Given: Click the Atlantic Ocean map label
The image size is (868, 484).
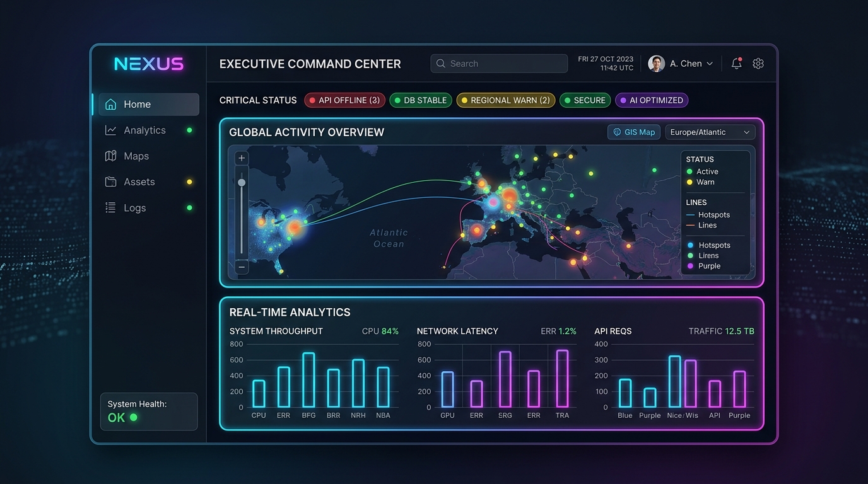Looking at the screenshot, I should (x=389, y=238).
